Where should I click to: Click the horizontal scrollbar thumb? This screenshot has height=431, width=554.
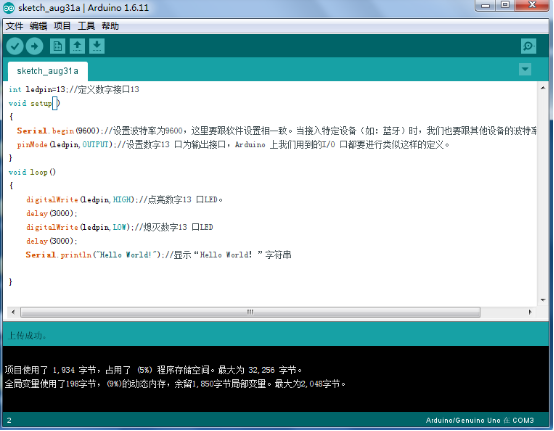coord(250,312)
